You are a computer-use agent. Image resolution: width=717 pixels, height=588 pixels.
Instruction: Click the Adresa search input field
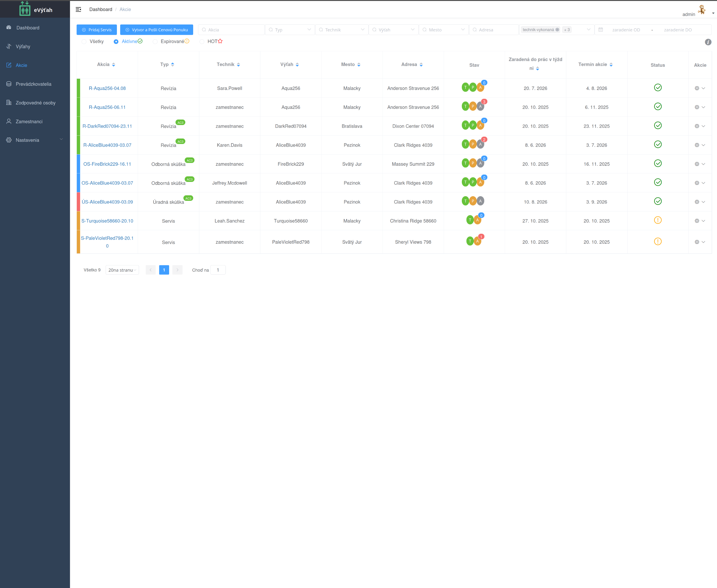(x=494, y=30)
